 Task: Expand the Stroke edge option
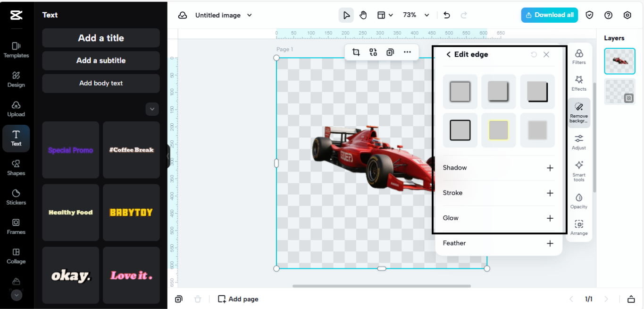[x=550, y=193]
